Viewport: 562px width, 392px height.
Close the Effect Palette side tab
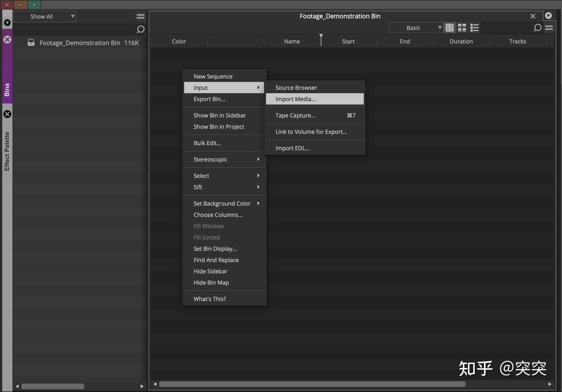[x=7, y=114]
